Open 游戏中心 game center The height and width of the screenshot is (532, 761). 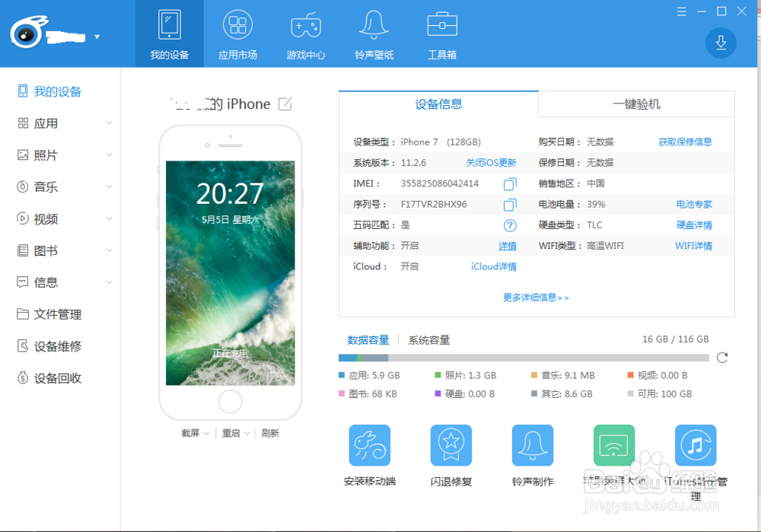(306, 34)
